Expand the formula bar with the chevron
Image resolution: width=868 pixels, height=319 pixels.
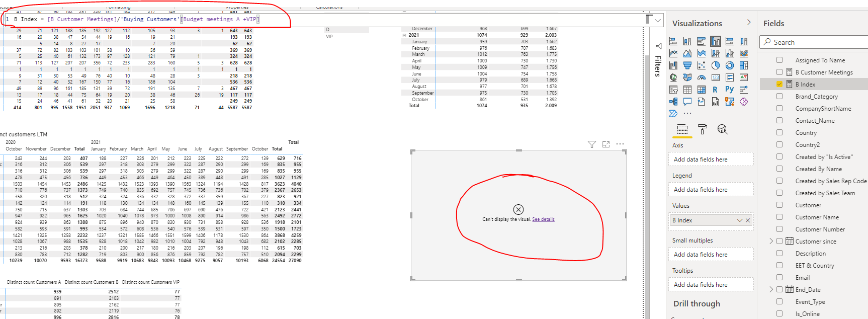tap(658, 21)
